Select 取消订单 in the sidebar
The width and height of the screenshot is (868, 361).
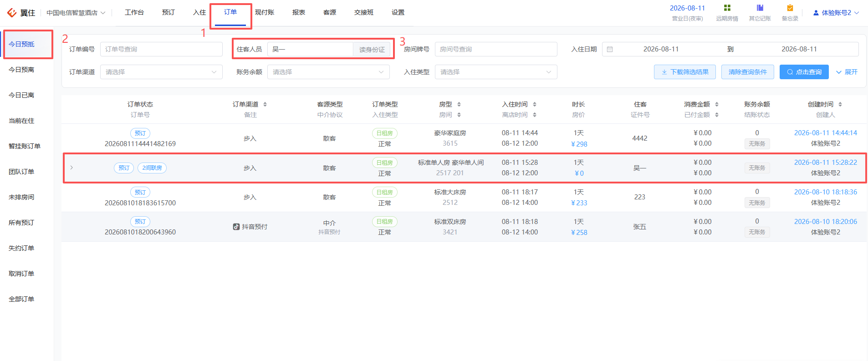click(x=21, y=274)
